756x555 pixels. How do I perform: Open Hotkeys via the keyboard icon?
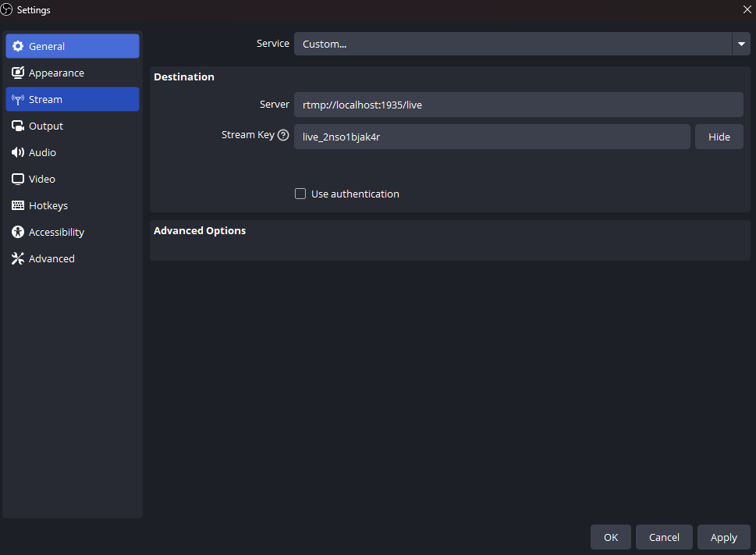(17, 205)
